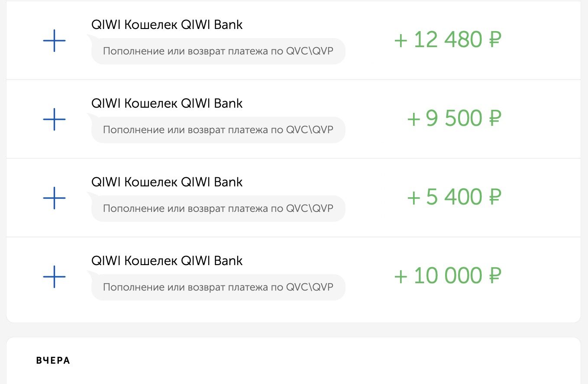Screen dimensions: 588x384
Task: Open the QIWI Кошелек title of 9 500 ₽ row
Action: pos(167,103)
